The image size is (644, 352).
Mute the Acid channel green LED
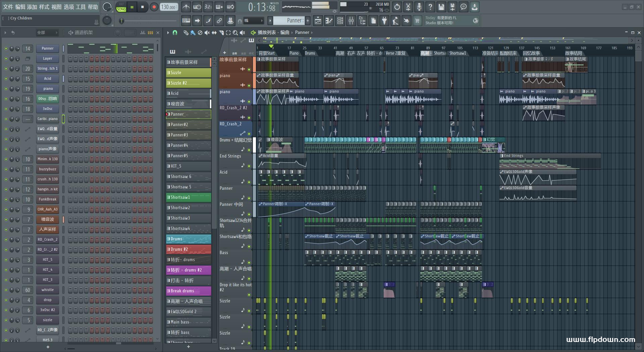(6, 79)
